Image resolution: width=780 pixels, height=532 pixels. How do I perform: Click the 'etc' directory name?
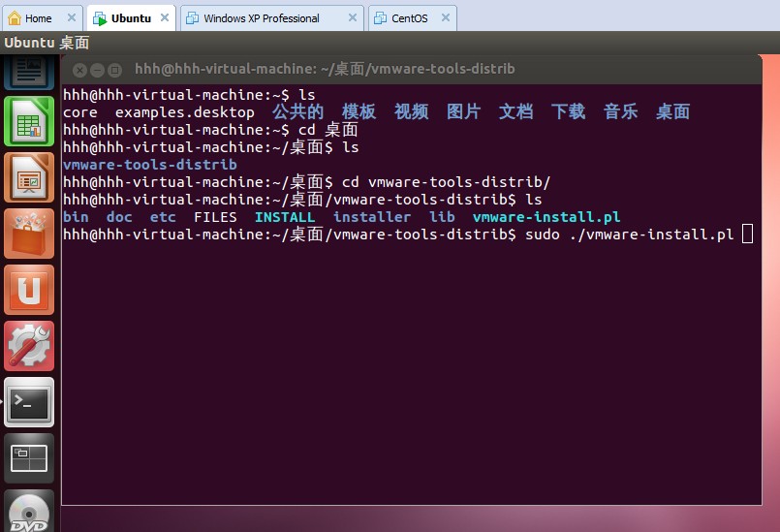(163, 217)
